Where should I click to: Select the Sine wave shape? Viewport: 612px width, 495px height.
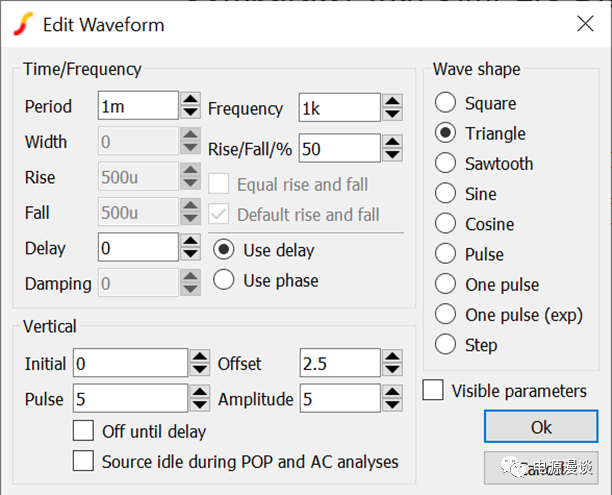tap(446, 194)
